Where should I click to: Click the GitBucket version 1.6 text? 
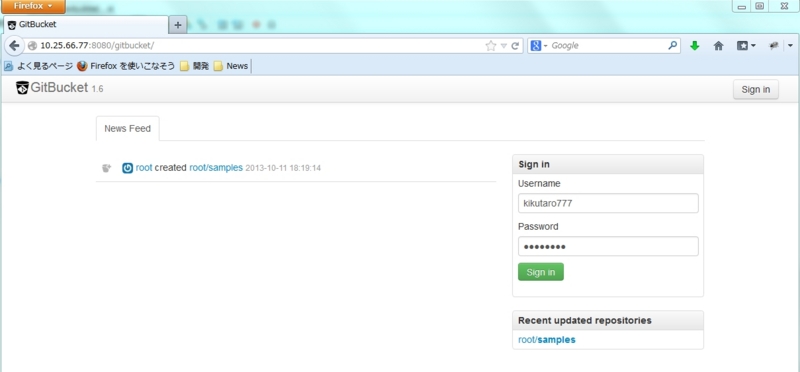pos(97,89)
